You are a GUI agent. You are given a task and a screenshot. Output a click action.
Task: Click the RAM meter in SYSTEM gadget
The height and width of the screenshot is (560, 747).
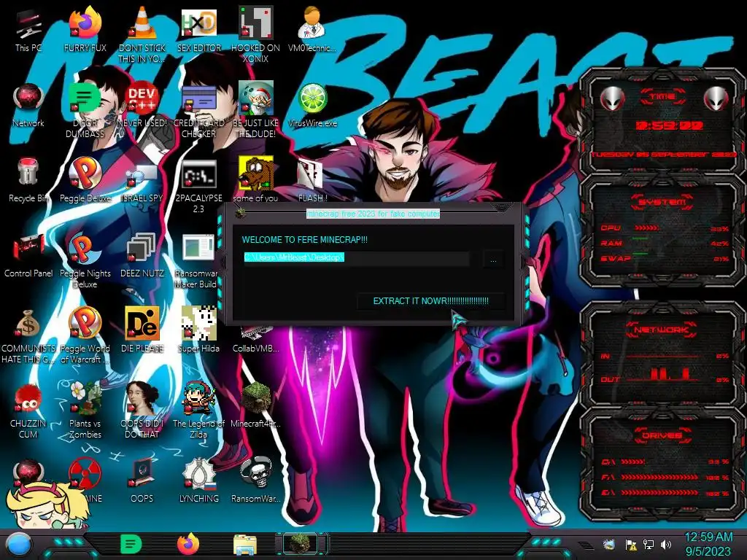(x=665, y=244)
